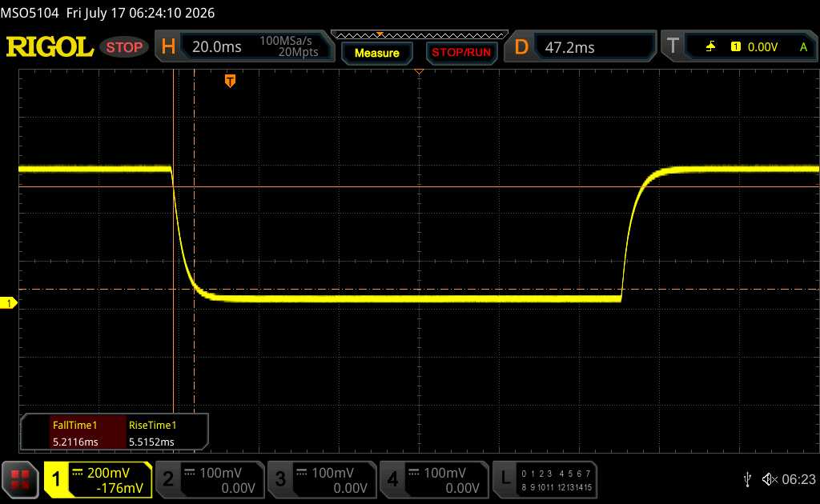Click channel 3 DC coupling icon
This screenshot has width=820, height=504.
click(x=302, y=473)
